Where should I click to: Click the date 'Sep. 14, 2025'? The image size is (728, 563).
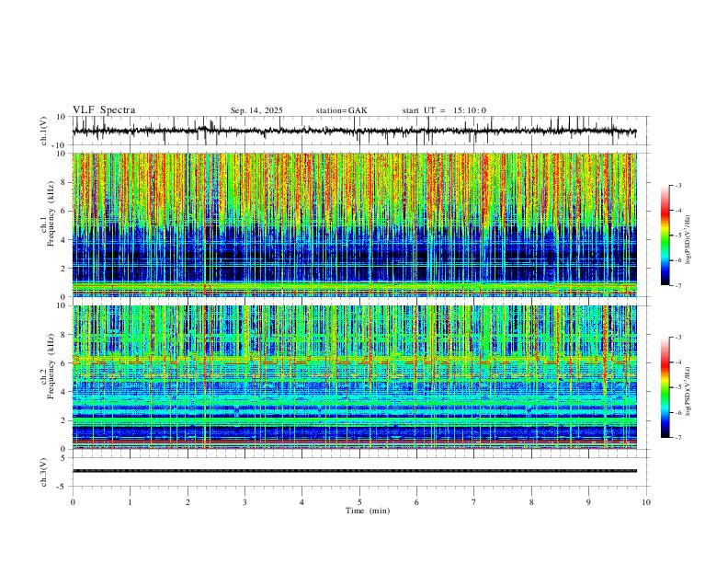tap(256, 110)
